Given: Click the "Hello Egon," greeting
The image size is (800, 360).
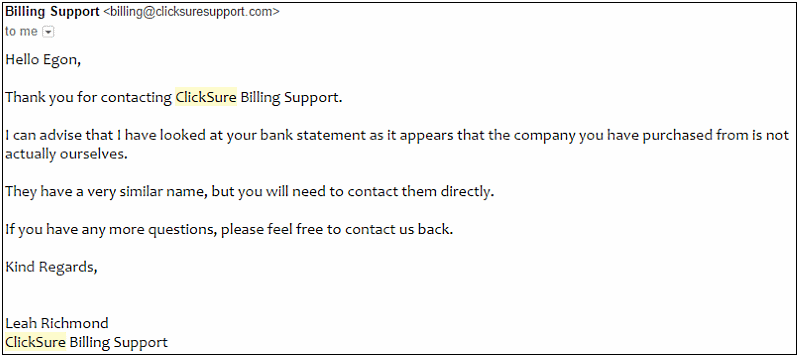Looking at the screenshot, I should coord(43,60).
